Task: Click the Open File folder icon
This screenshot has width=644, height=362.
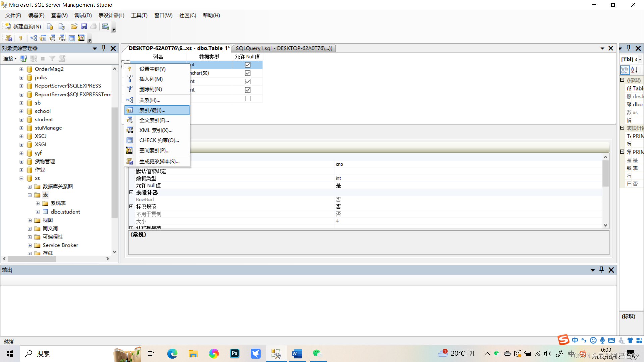Action: coord(74,27)
